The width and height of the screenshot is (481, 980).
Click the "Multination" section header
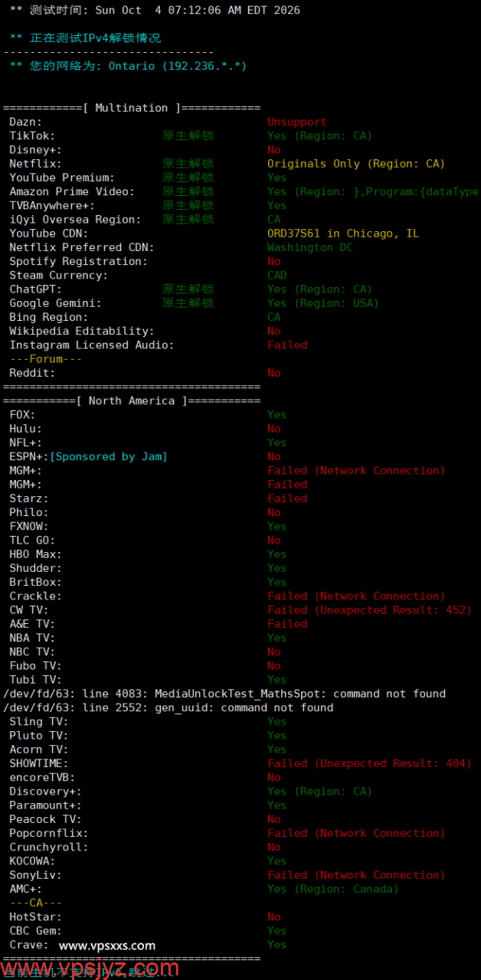click(x=131, y=108)
